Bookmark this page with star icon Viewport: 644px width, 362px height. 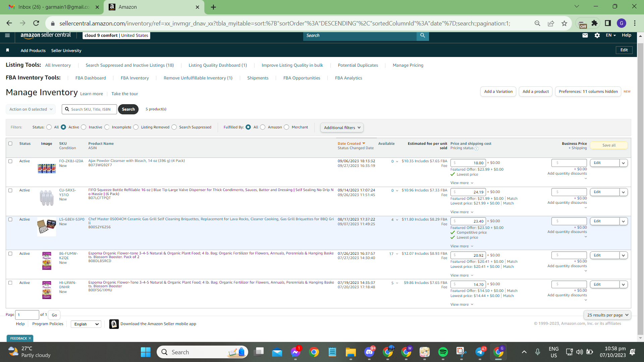click(x=564, y=23)
